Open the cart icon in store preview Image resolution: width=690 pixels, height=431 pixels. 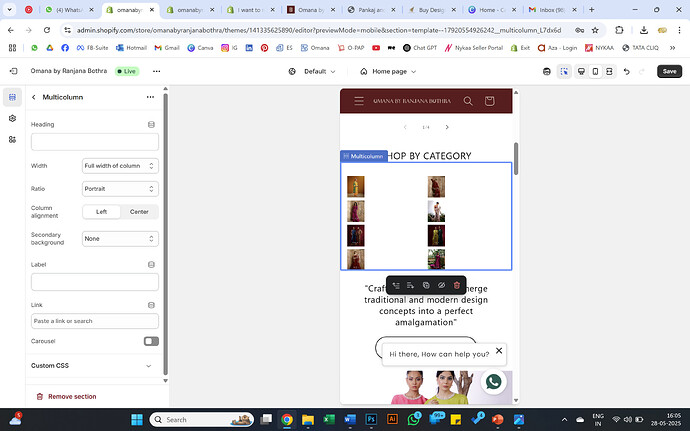click(x=489, y=101)
